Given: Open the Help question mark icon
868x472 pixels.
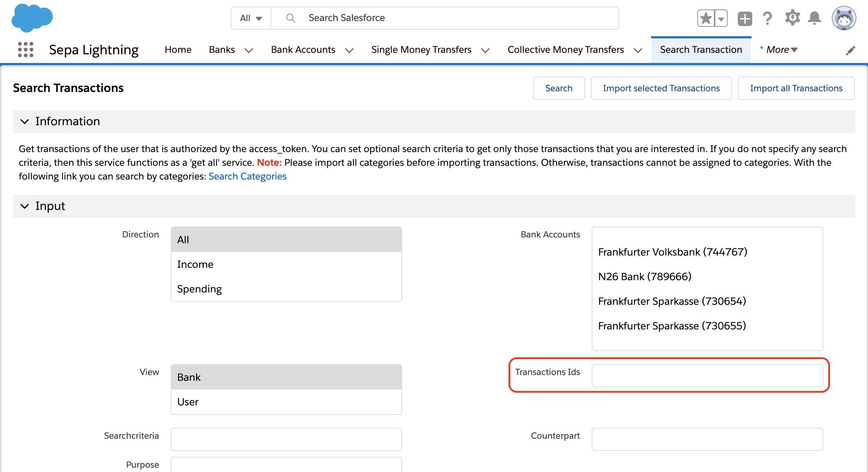Looking at the screenshot, I should point(767,18).
